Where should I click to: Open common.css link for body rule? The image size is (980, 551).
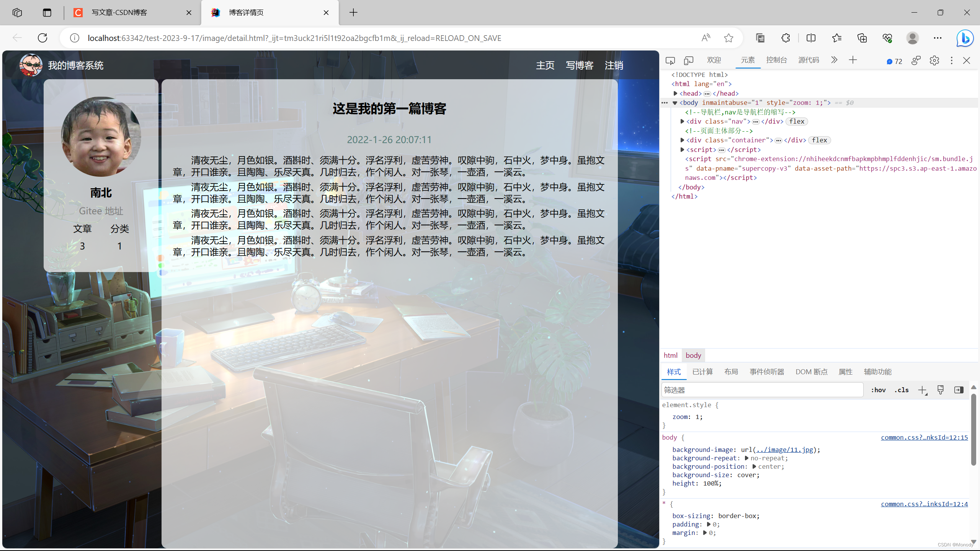924,437
